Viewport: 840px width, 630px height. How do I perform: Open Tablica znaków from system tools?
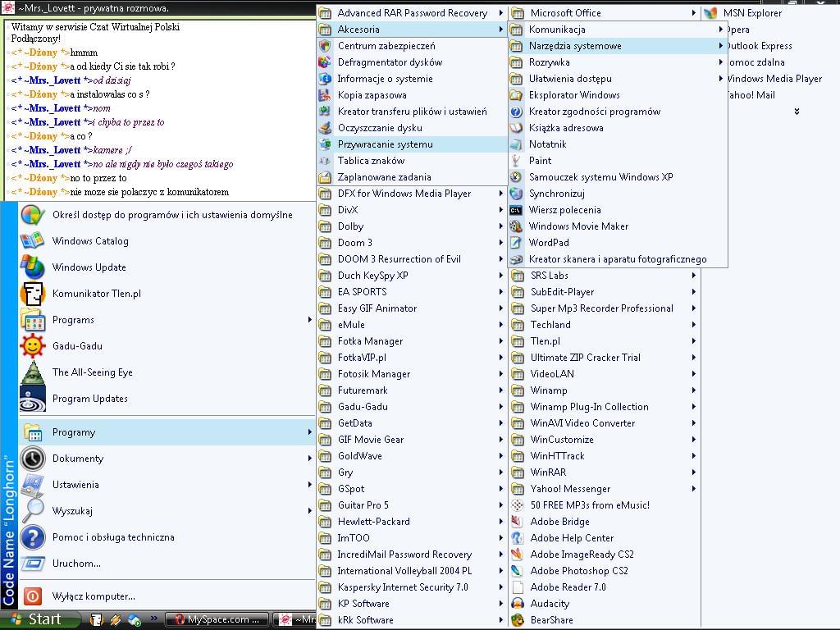tap(412, 161)
